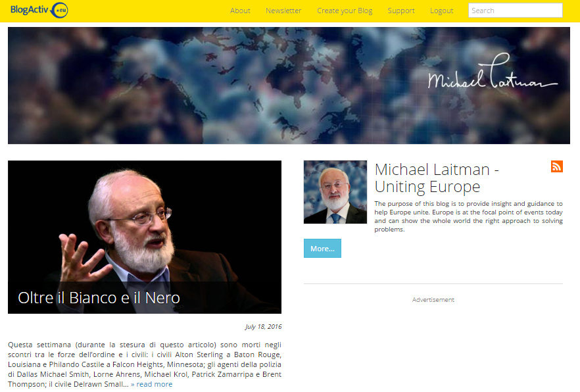Click the Michael Laitman signature in banner
This screenshot has height=392, width=580.
[493, 72]
